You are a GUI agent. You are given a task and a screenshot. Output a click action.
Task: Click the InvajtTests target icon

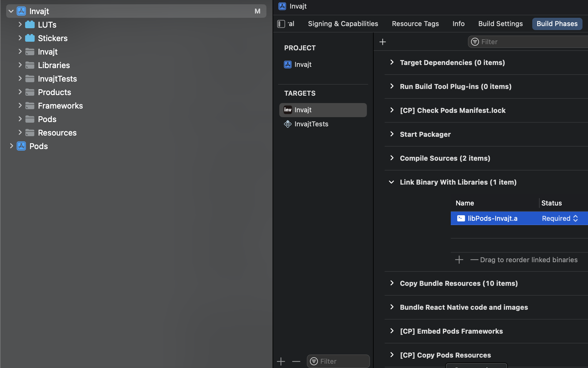(x=288, y=124)
